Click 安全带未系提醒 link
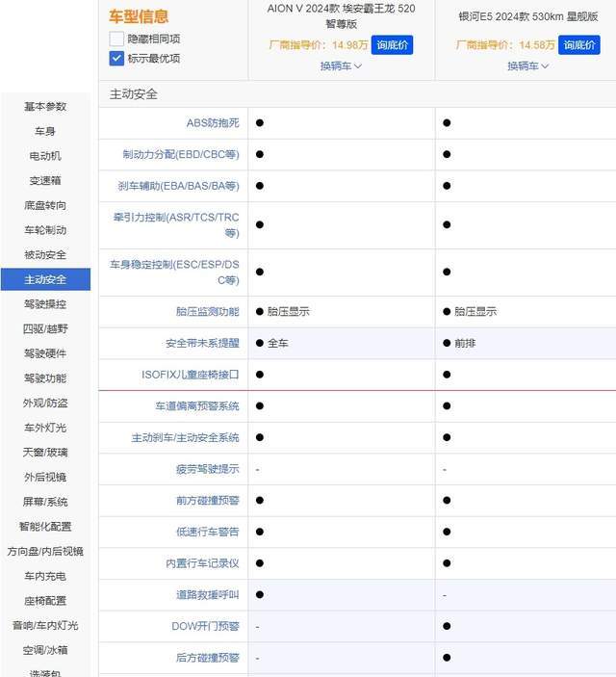 click(x=202, y=343)
